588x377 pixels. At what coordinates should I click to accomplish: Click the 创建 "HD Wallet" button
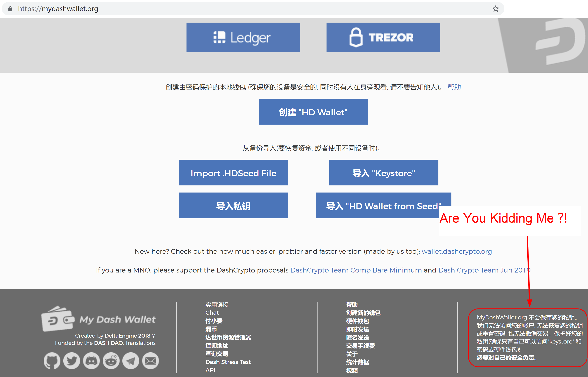tap(313, 112)
